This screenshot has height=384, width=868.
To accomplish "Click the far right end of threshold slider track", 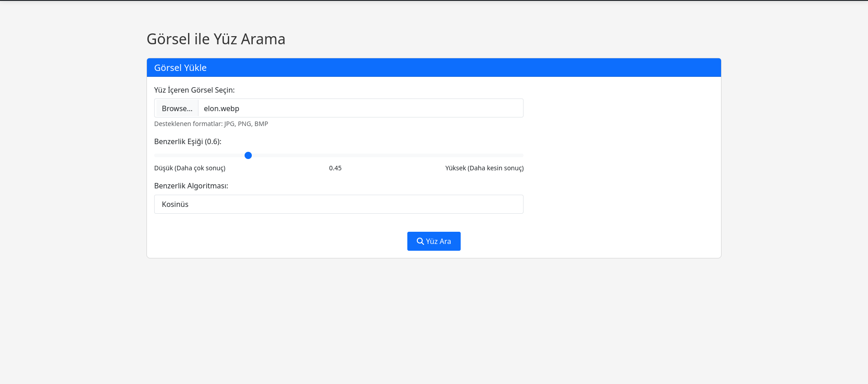I will (x=521, y=155).
